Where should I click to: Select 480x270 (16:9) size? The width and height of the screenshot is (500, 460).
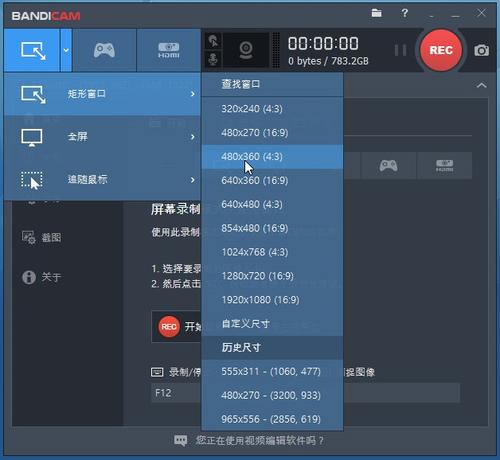(x=272, y=133)
